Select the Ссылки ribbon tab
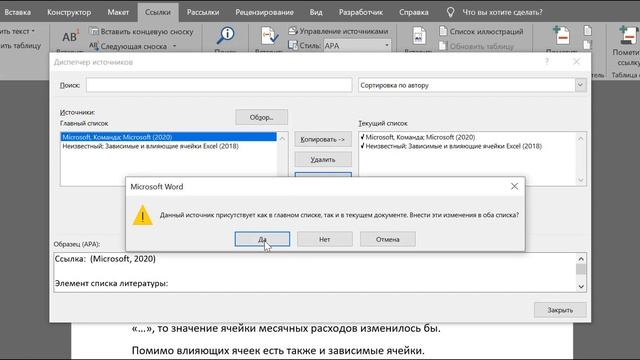 coord(158,12)
